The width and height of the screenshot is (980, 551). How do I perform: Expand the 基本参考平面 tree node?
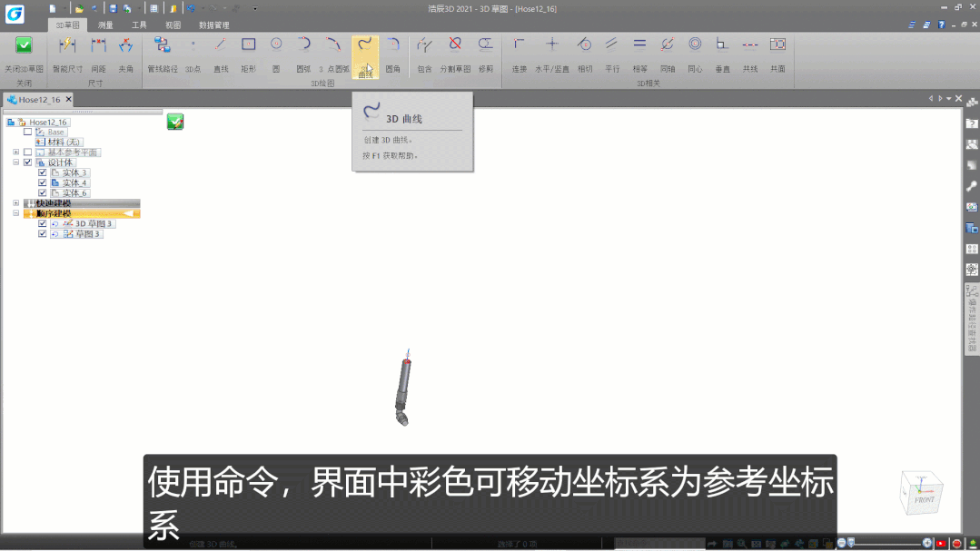[x=16, y=153]
